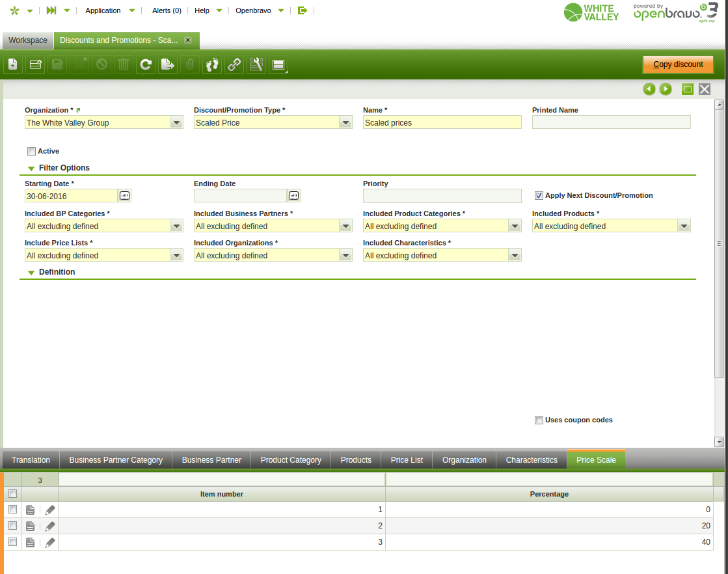Open form for Item number 2 row
This screenshot has width=728, height=574.
point(31,526)
